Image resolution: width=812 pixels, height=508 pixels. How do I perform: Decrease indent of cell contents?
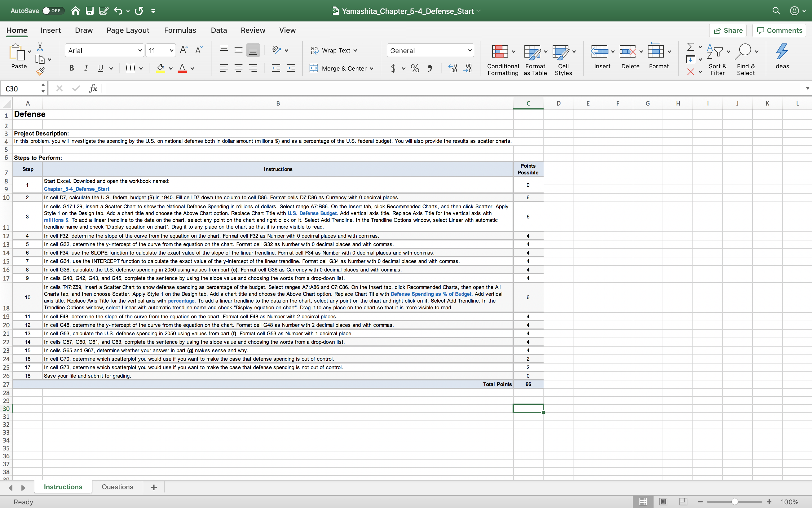(276, 68)
